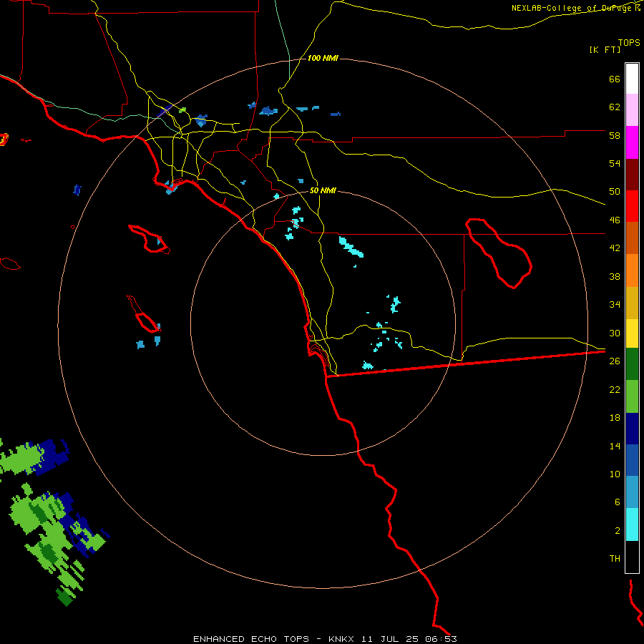
Task: Click the 46 scale value
Action: point(615,220)
